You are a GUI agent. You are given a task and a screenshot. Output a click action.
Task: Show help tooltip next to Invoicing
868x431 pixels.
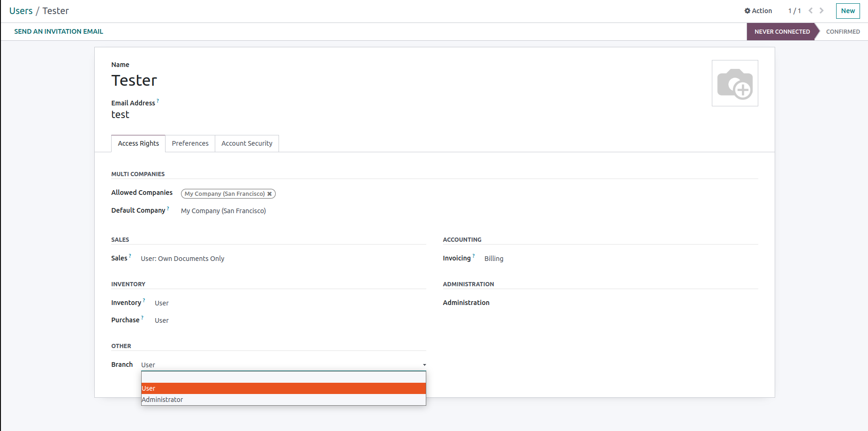tap(474, 256)
